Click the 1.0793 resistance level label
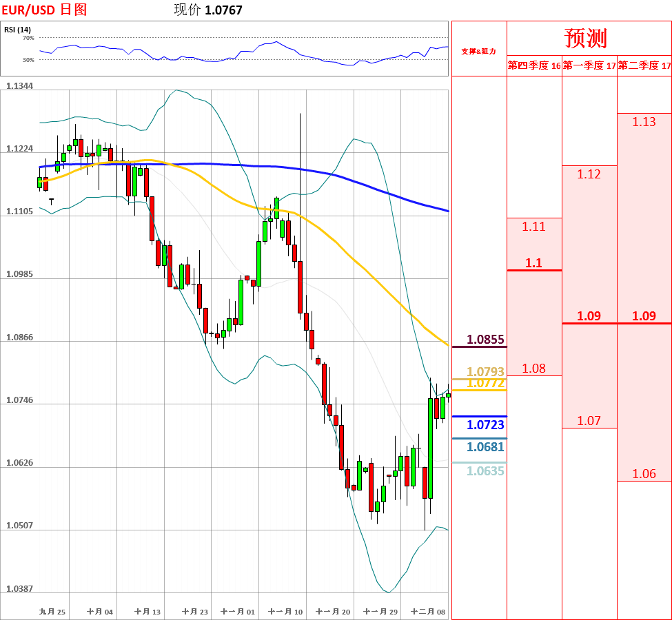This screenshot has height=620, width=672. (485, 372)
